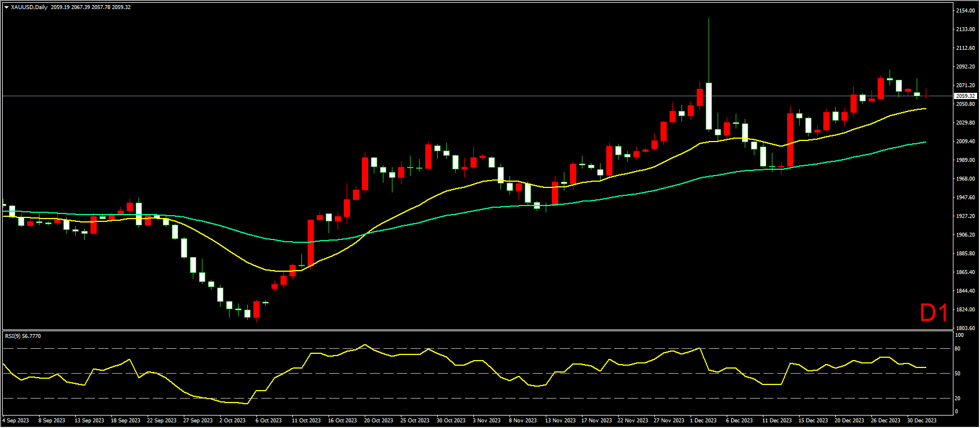The width and height of the screenshot is (980, 428).
Task: Click the 2 Oct 2023 date label
Action: click(x=232, y=421)
